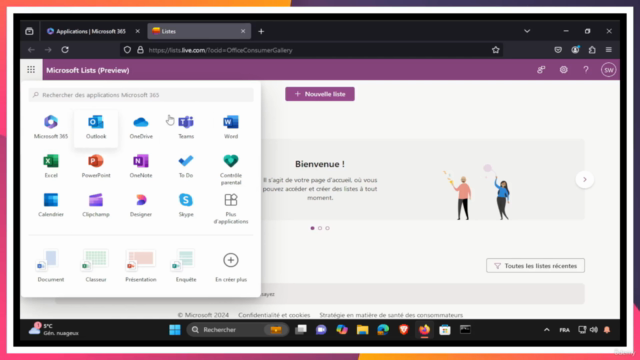The image size is (640, 360).
Task: Open File Explorer from the taskbar
Action: pyautogui.click(x=362, y=330)
